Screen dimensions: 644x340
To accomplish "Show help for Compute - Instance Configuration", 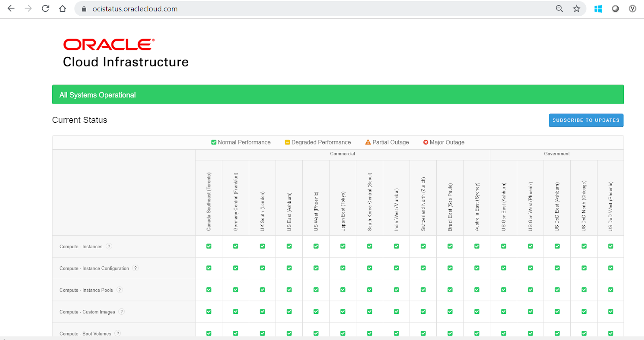I will [x=136, y=268].
